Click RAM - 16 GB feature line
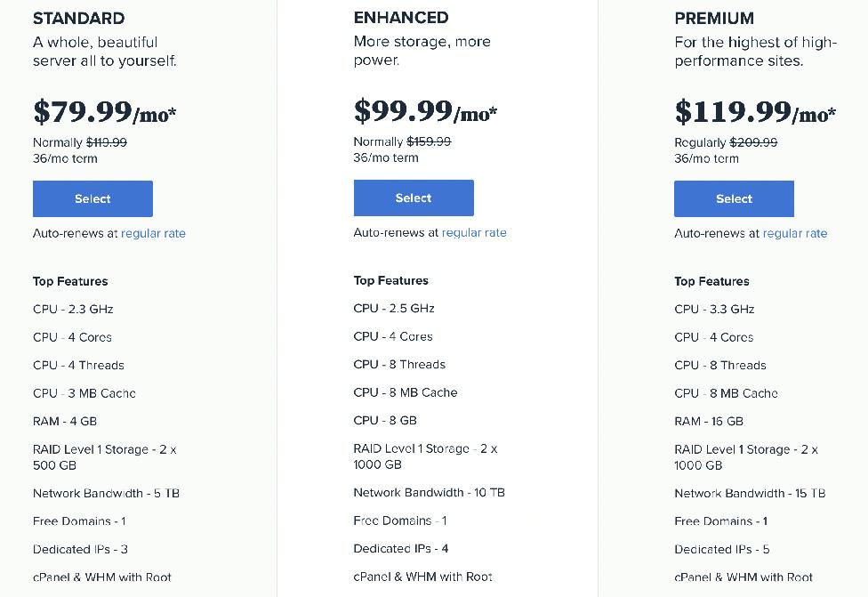The width and height of the screenshot is (868, 597). click(x=709, y=422)
